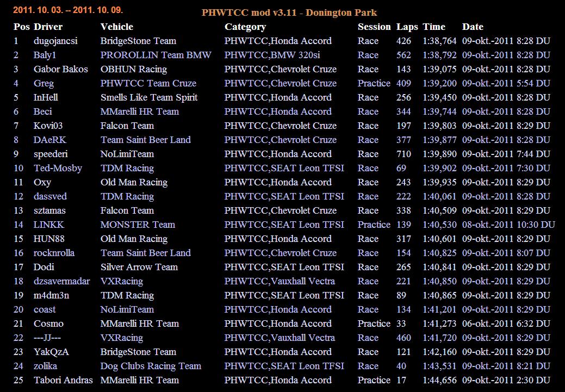The height and width of the screenshot is (392, 565).
Task: Click the Driver column header
Action: click(48, 27)
